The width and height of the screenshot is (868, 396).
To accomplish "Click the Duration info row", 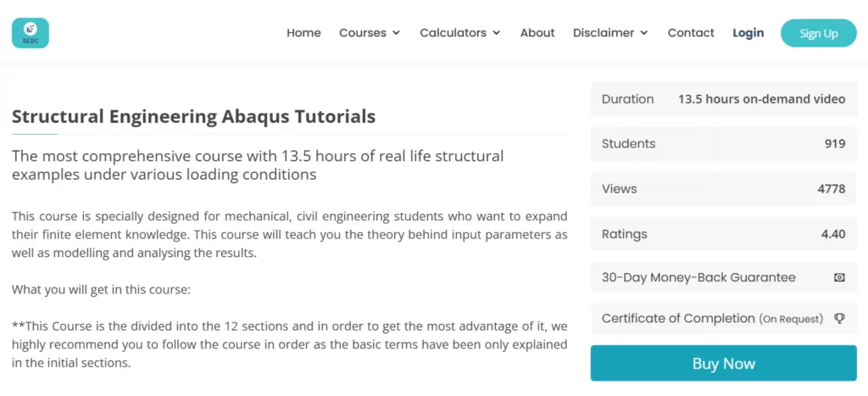I will [723, 99].
